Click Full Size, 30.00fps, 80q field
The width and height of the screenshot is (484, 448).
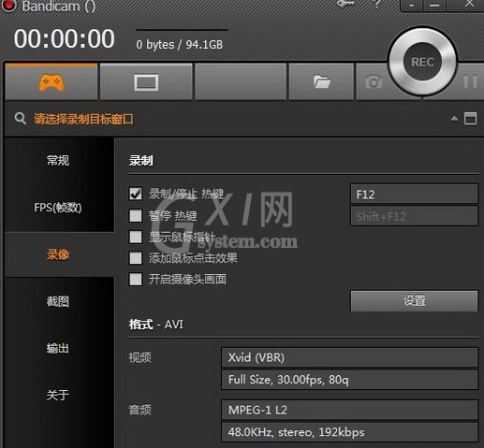pos(349,380)
